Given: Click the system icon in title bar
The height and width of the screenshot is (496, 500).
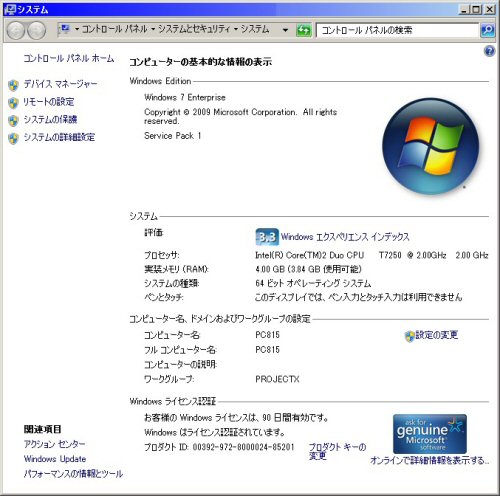Looking at the screenshot, I should pos(10,9).
